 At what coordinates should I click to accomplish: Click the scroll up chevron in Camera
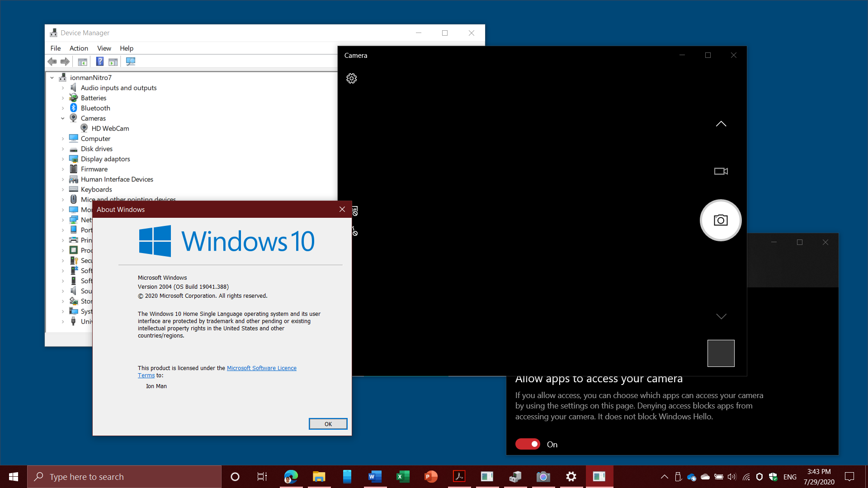tap(721, 124)
